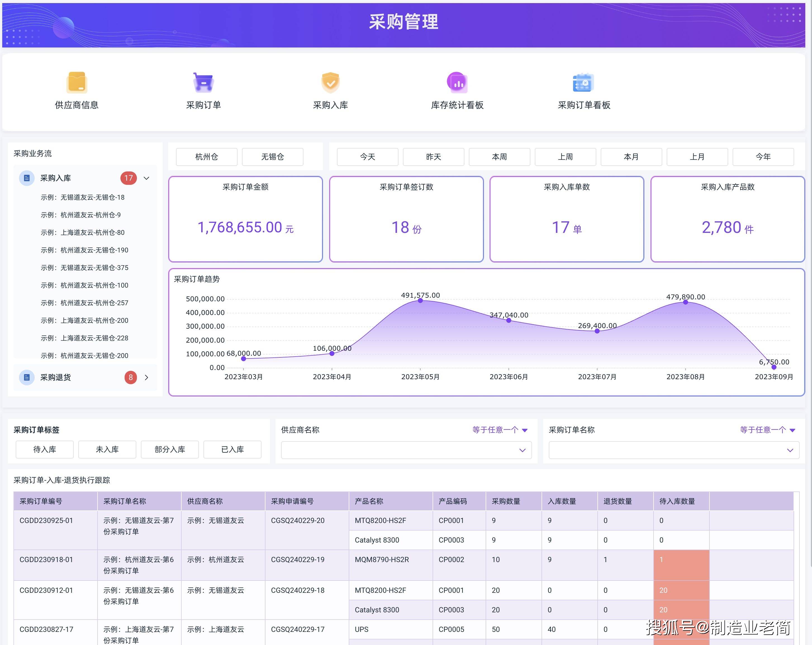812x645 pixels.
Task: Click the 采购订单编号 column header
Action: [x=56, y=501]
